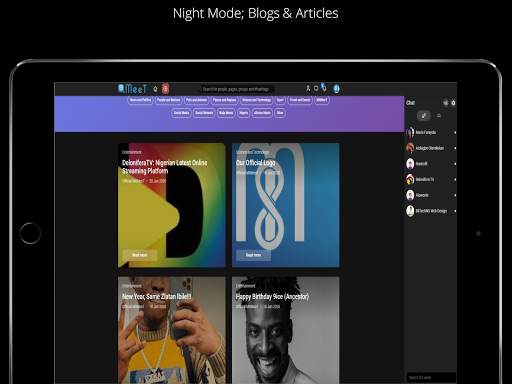
Task: Open the messages icon in top bar
Action: click(x=316, y=88)
